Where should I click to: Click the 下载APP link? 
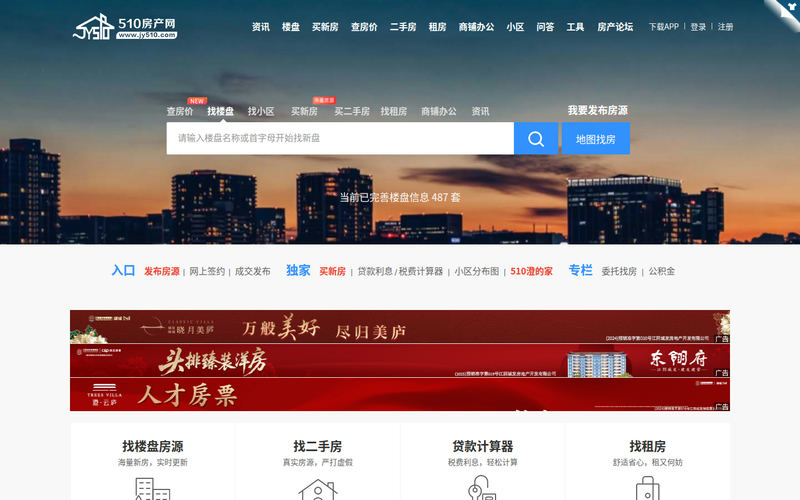[x=664, y=27]
